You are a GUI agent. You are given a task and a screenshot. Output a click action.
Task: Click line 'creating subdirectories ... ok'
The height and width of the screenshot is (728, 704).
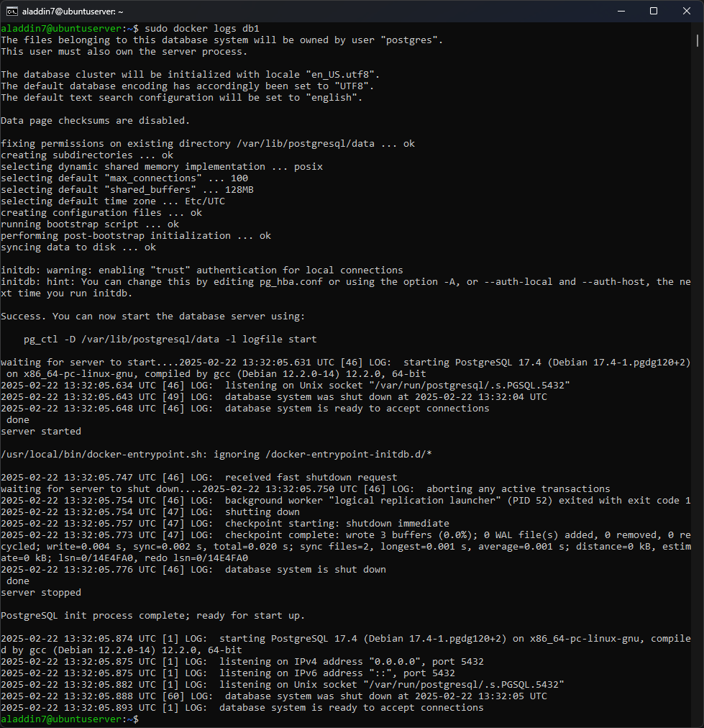click(x=87, y=155)
